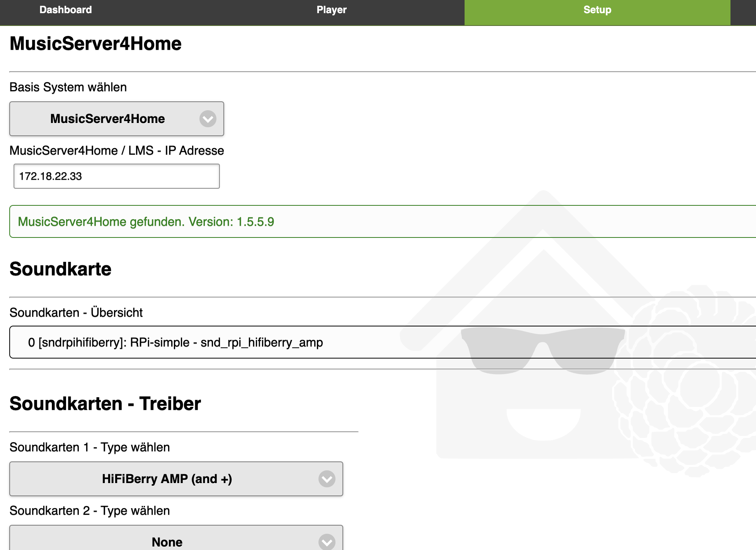Click chevron icon on HiFiBerry AMP select
The image size is (756, 550).
[x=327, y=479]
